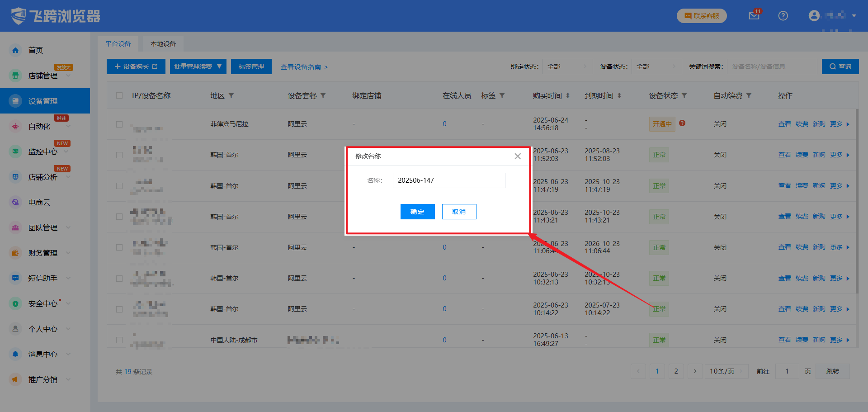The height and width of the screenshot is (412, 868).
Task: Open the 绑定状态 dropdown
Action: point(567,66)
